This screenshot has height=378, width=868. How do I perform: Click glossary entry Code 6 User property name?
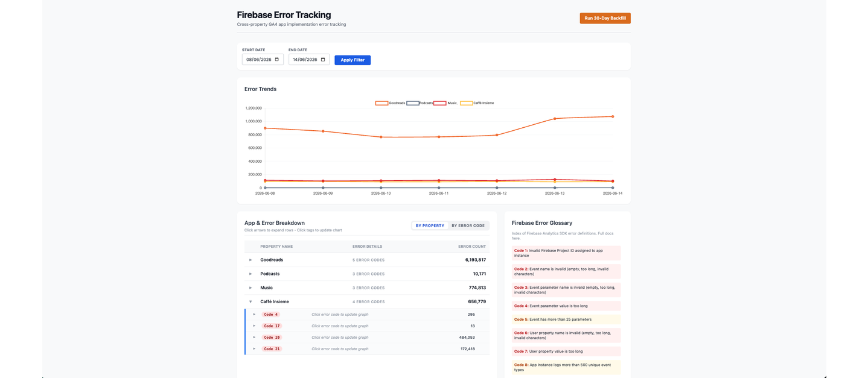point(566,335)
